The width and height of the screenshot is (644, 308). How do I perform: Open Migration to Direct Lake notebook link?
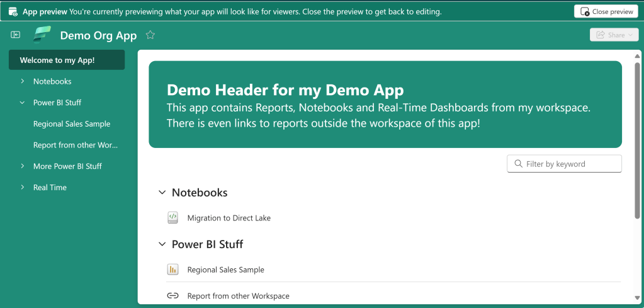[x=229, y=218]
